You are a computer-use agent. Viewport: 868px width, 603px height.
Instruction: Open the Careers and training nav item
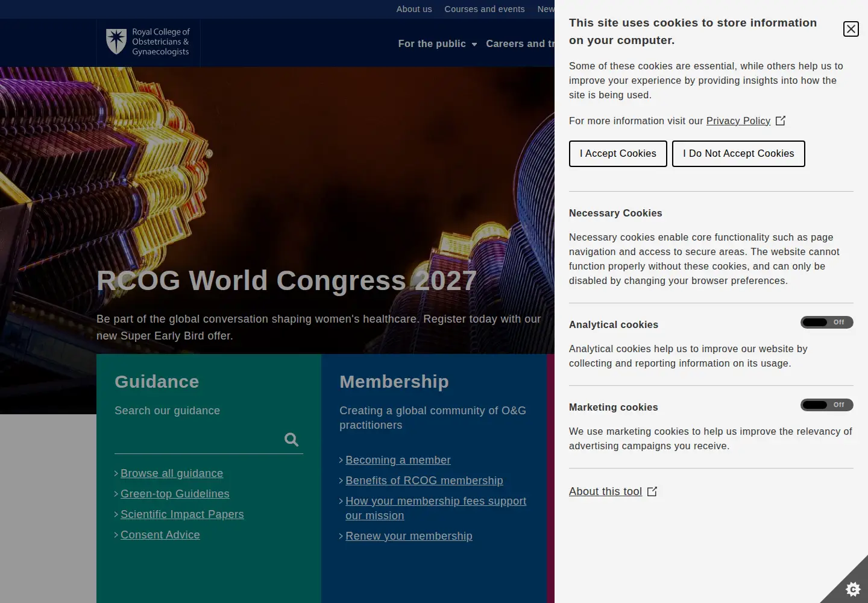coord(520,43)
